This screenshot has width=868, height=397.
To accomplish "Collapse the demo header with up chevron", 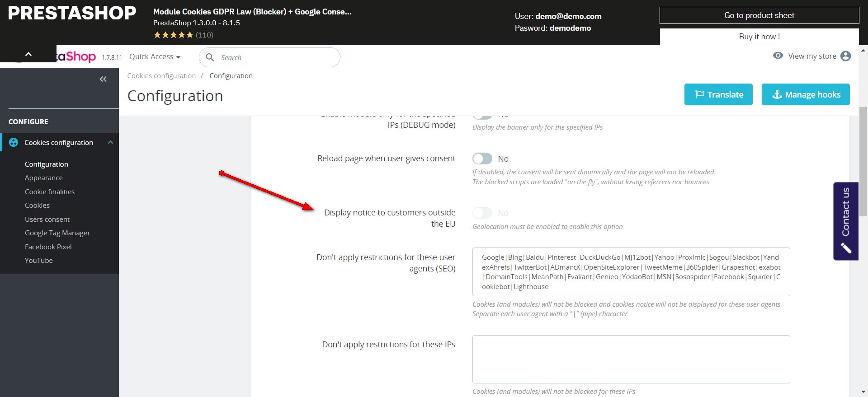I will [28, 54].
